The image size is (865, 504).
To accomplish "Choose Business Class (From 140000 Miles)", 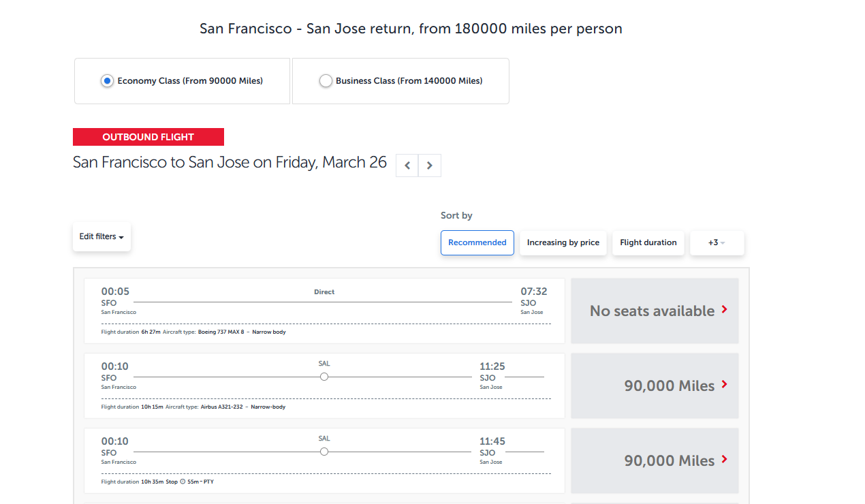I will click(326, 80).
